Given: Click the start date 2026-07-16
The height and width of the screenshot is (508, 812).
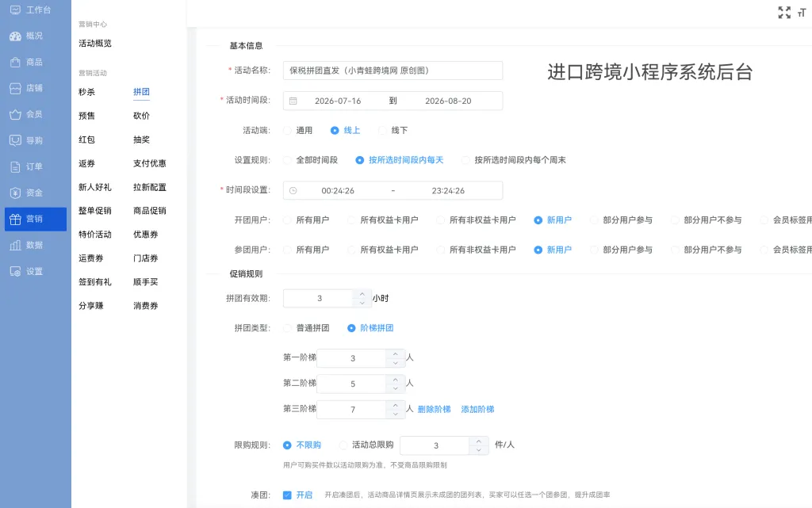Looking at the screenshot, I should [x=338, y=101].
